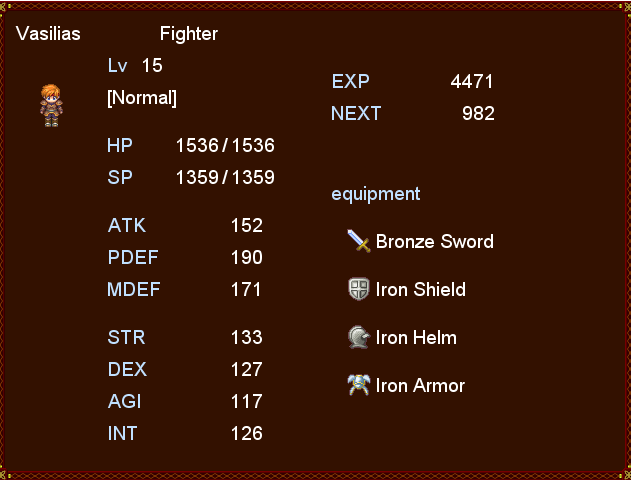Click the Fighter class label
Screen dimensions: 631x480
(x=189, y=33)
